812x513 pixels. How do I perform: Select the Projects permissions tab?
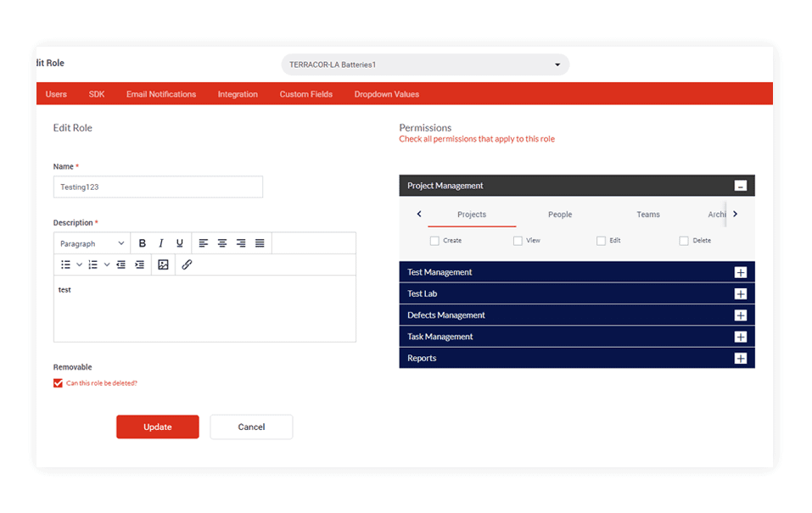click(x=472, y=215)
